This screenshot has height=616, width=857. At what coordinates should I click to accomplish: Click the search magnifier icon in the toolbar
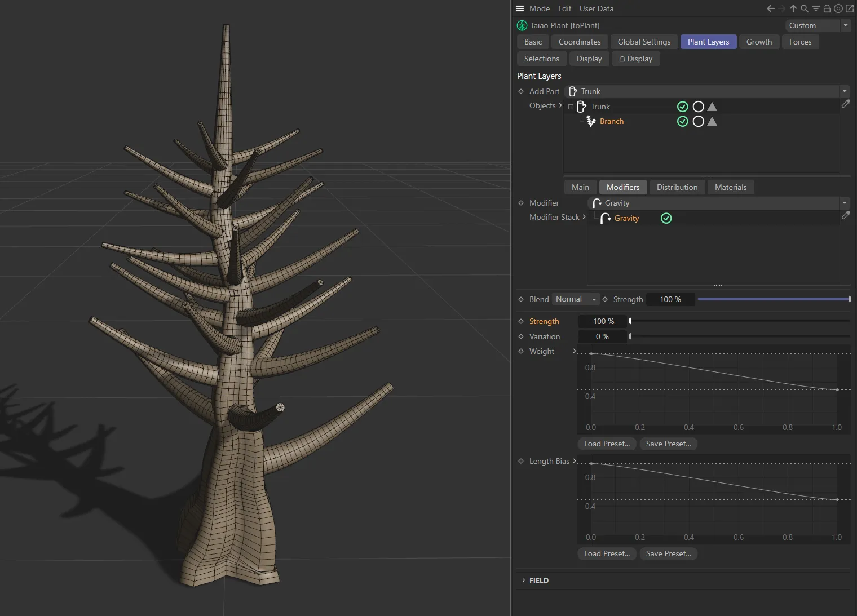[x=804, y=8]
